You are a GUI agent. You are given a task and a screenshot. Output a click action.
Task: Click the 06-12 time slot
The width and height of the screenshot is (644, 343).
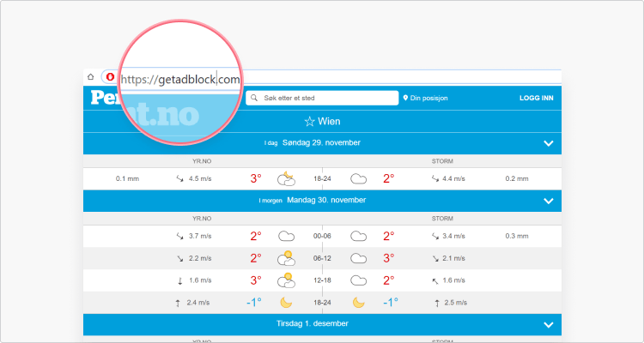point(322,258)
